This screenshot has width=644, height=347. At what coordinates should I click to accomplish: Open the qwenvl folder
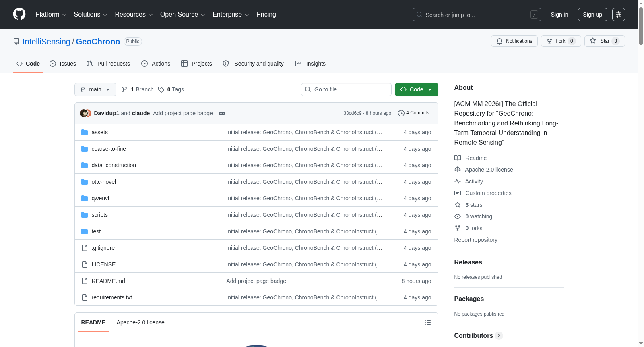point(100,198)
